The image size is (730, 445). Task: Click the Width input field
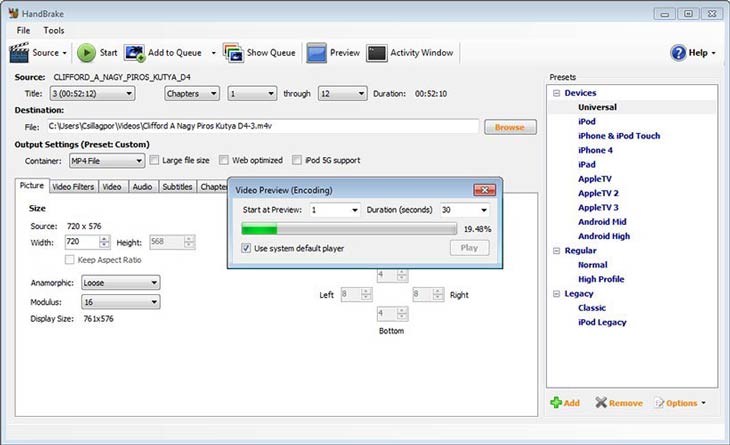(82, 242)
